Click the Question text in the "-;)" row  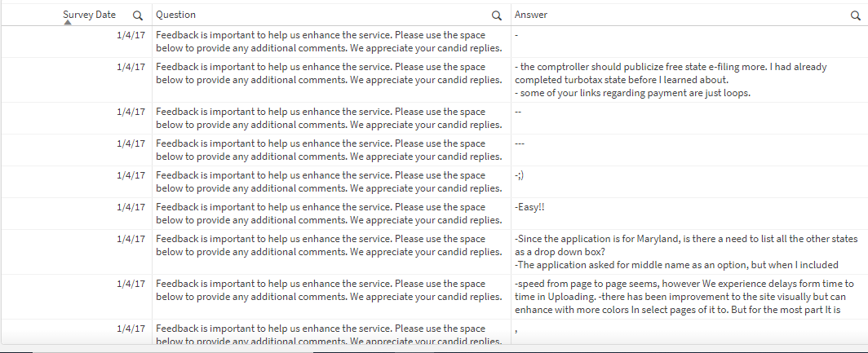pyautogui.click(x=329, y=182)
